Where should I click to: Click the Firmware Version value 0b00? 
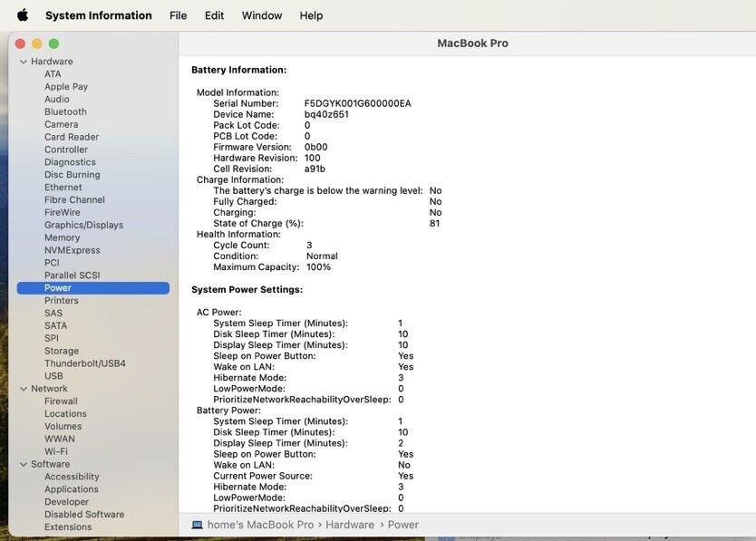[x=315, y=147]
